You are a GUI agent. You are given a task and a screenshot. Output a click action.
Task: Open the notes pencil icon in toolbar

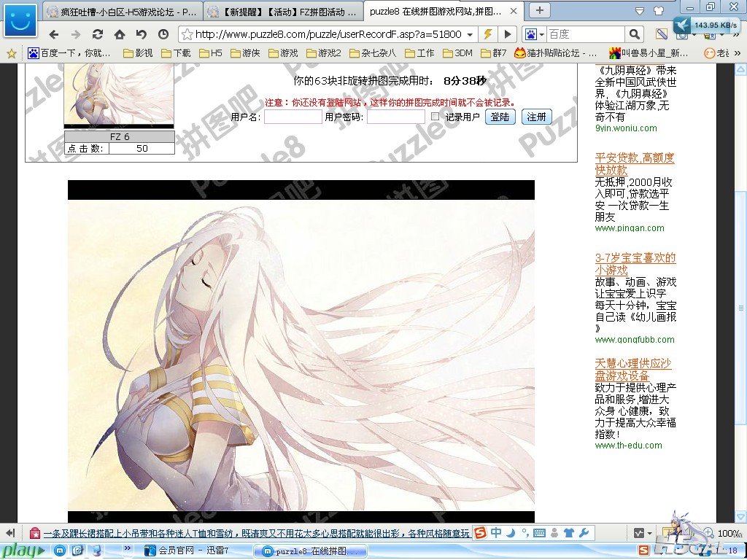[661, 34]
